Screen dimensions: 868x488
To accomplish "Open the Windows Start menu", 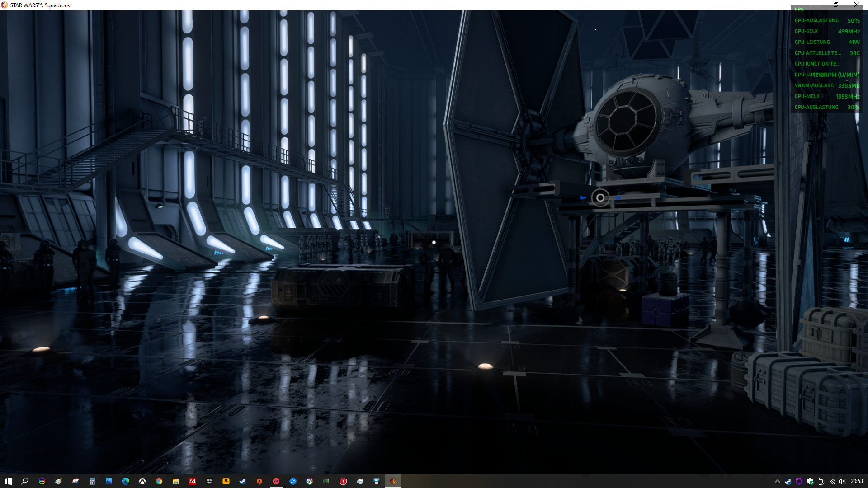I will click(8, 481).
